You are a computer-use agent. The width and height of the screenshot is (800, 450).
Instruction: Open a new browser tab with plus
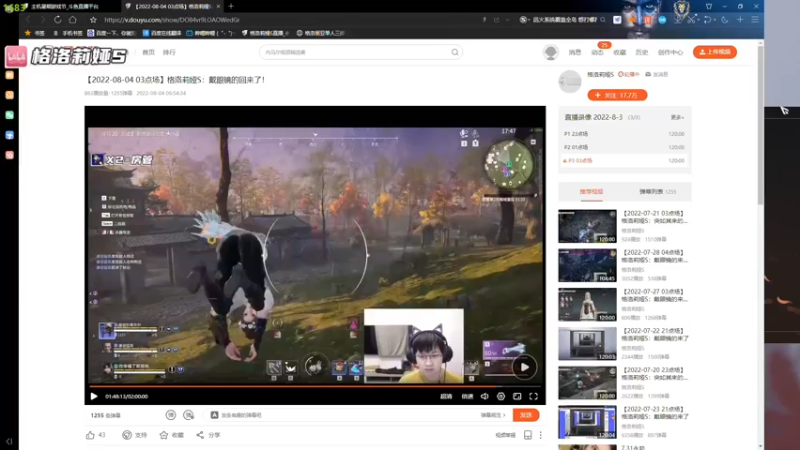pyautogui.click(x=231, y=6)
